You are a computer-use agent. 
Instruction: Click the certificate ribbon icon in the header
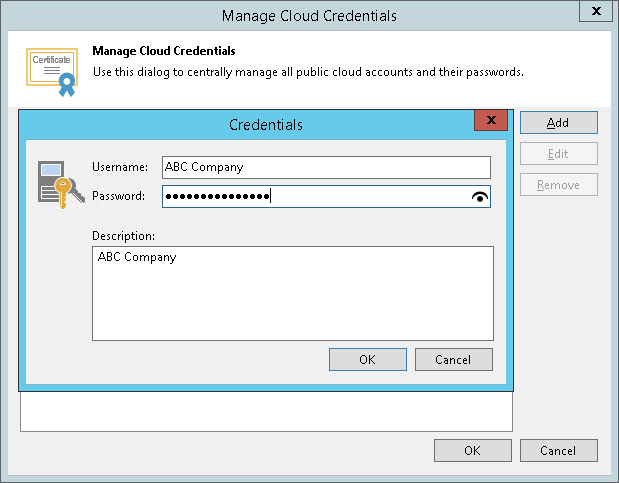(x=51, y=71)
